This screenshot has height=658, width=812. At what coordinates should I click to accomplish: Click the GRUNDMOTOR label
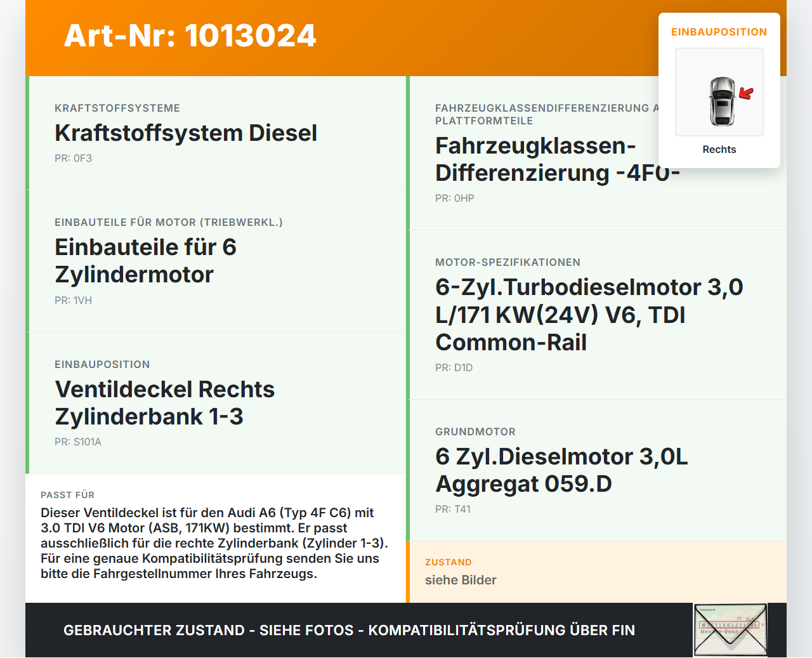[x=476, y=431]
